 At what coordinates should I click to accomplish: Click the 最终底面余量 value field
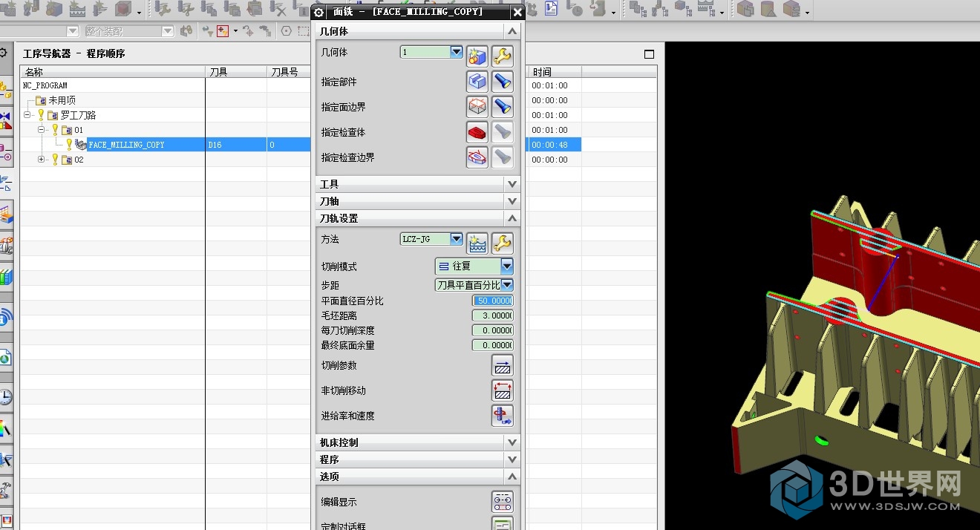(x=493, y=345)
